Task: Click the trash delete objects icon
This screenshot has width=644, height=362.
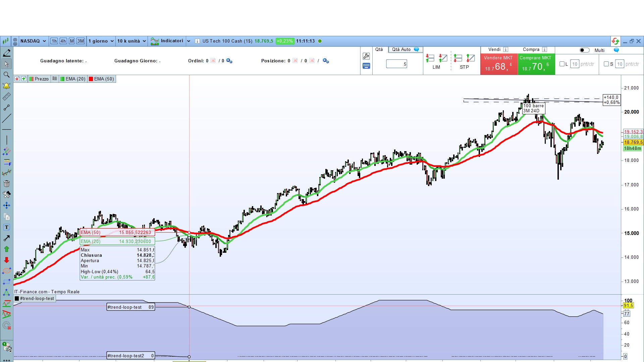Action: 6,184
